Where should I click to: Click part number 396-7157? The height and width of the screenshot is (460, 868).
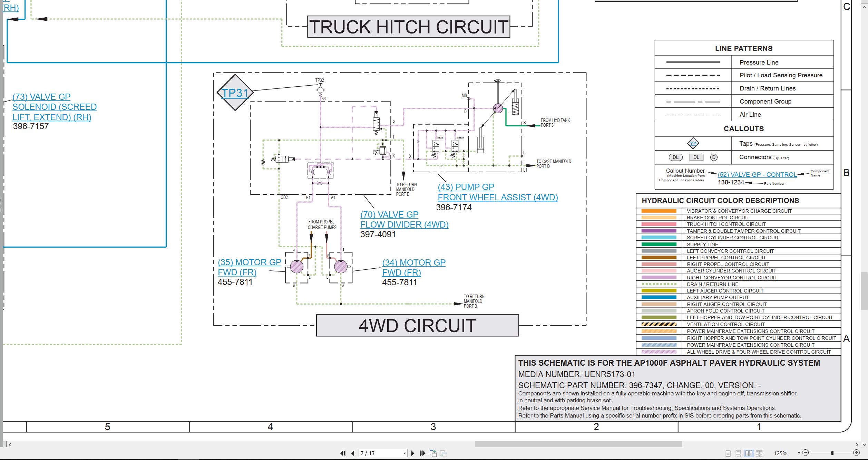[31, 126]
